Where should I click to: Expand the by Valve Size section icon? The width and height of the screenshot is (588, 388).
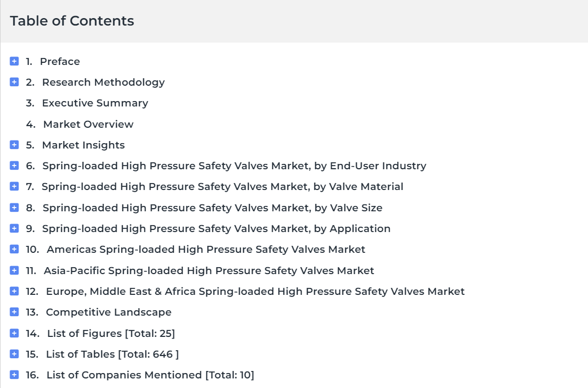pos(14,208)
